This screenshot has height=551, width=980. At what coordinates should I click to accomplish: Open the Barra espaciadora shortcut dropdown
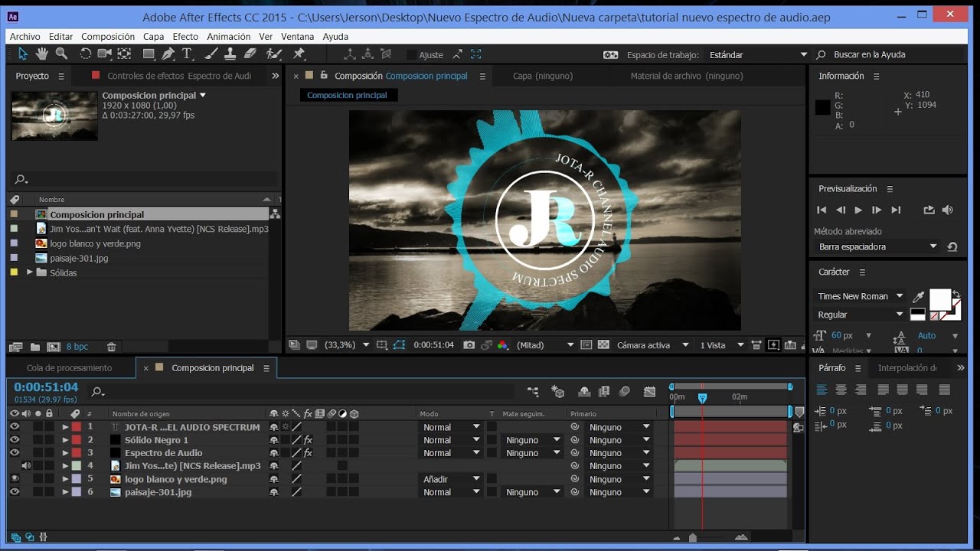pyautogui.click(x=877, y=246)
